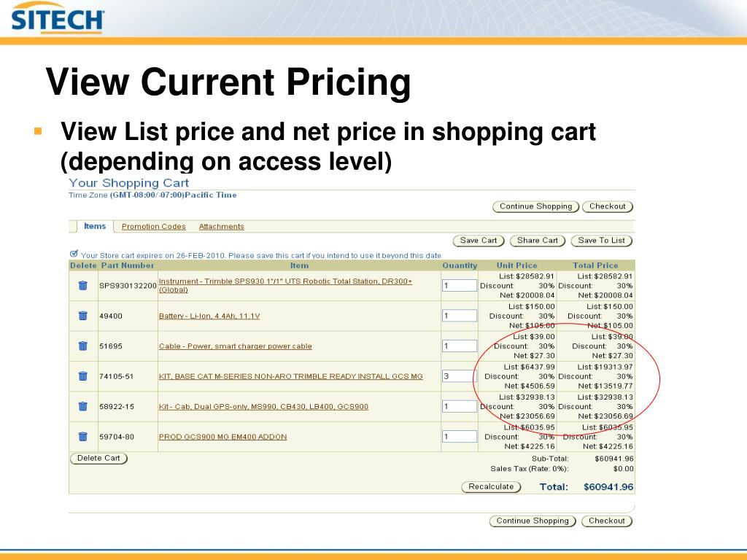The width and height of the screenshot is (747, 560).
Task: Click the bold Total $60941.96 amount
Action: (x=608, y=487)
